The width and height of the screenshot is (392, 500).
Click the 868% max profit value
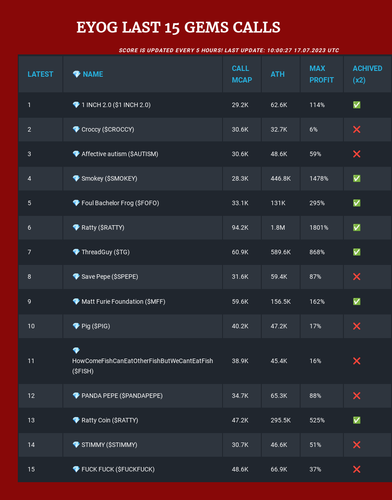(317, 252)
